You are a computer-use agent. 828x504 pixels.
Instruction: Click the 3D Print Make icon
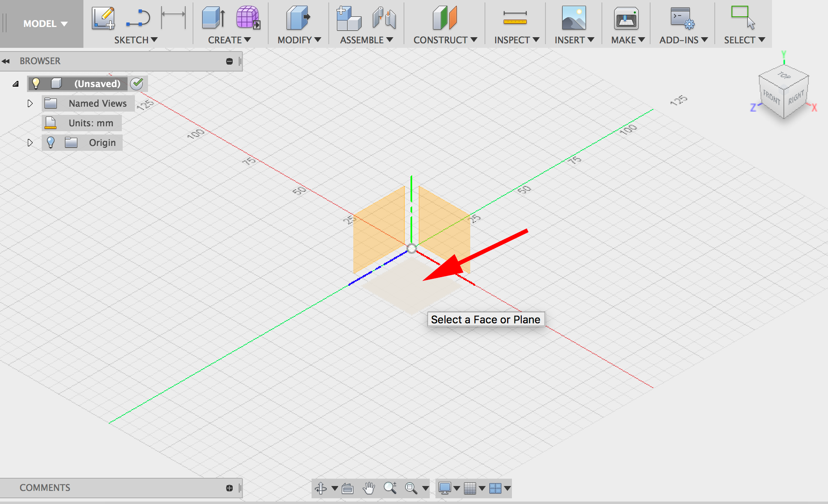(626, 18)
